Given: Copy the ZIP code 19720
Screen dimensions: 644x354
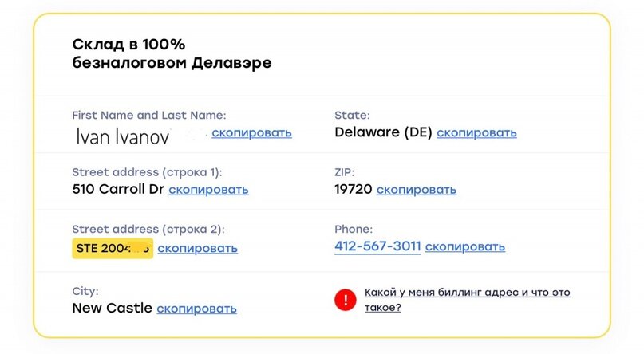Looking at the screenshot, I should pyautogui.click(x=417, y=191).
